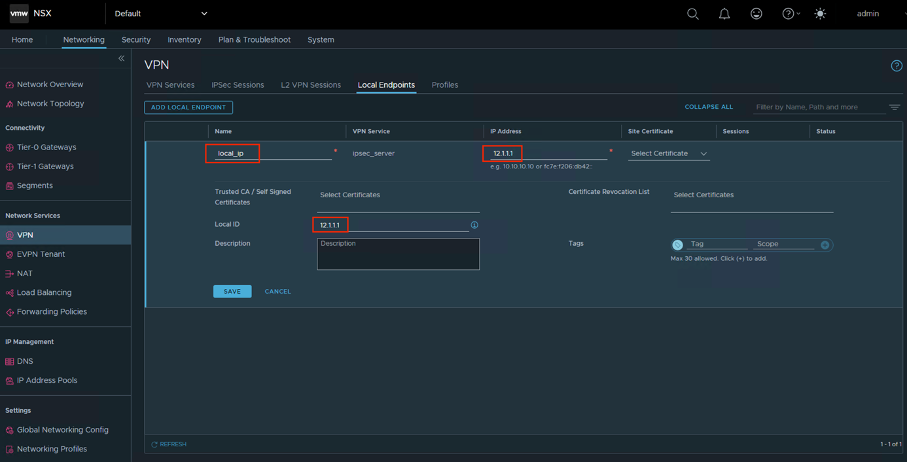
Task: Expand the Default project dropdown
Action: coord(204,14)
